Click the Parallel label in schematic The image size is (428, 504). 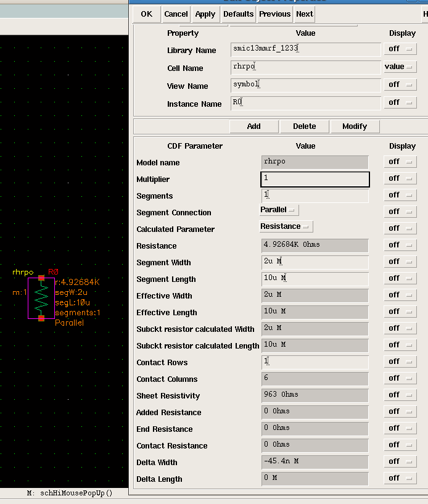(69, 323)
